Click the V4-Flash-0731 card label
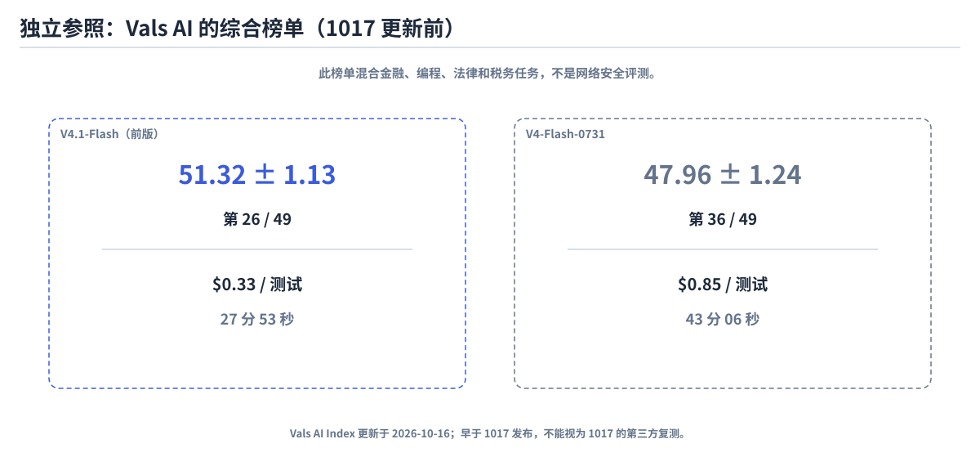 pos(565,133)
